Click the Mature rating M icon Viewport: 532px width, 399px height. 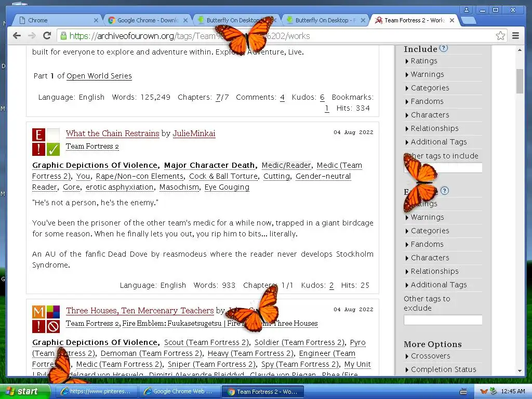pyautogui.click(x=38, y=312)
